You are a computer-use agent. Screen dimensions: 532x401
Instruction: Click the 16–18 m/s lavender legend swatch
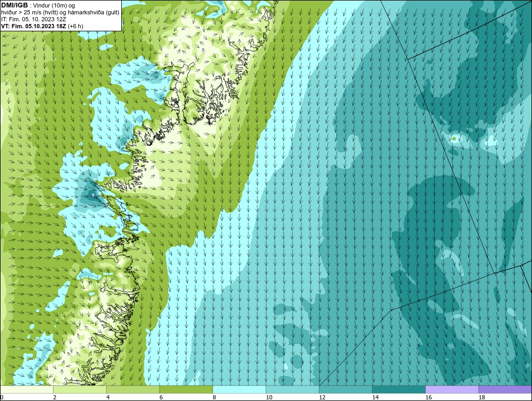pyautogui.click(x=452, y=389)
